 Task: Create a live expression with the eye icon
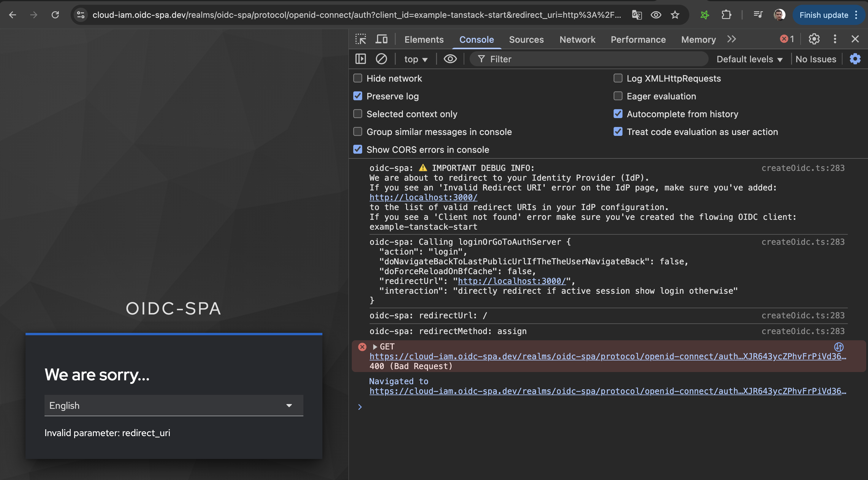(x=450, y=59)
